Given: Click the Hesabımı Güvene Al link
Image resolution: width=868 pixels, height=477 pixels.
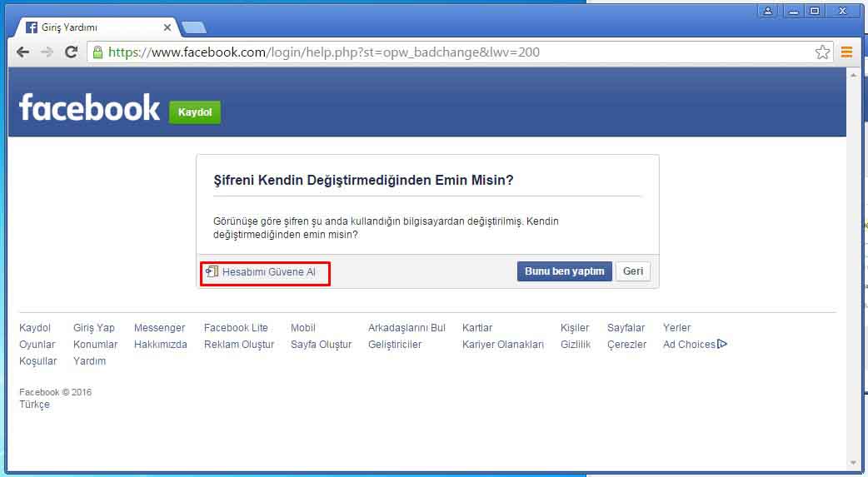Looking at the screenshot, I should point(268,272).
